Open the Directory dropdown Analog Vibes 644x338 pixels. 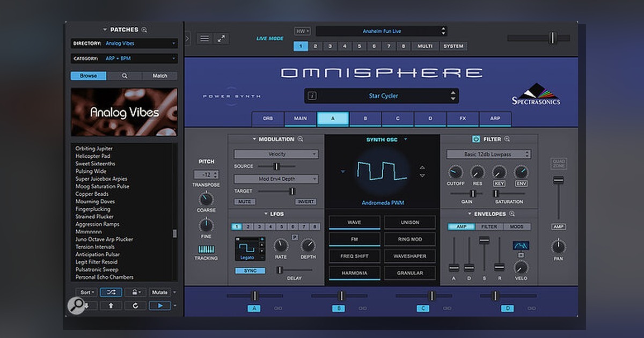point(124,43)
